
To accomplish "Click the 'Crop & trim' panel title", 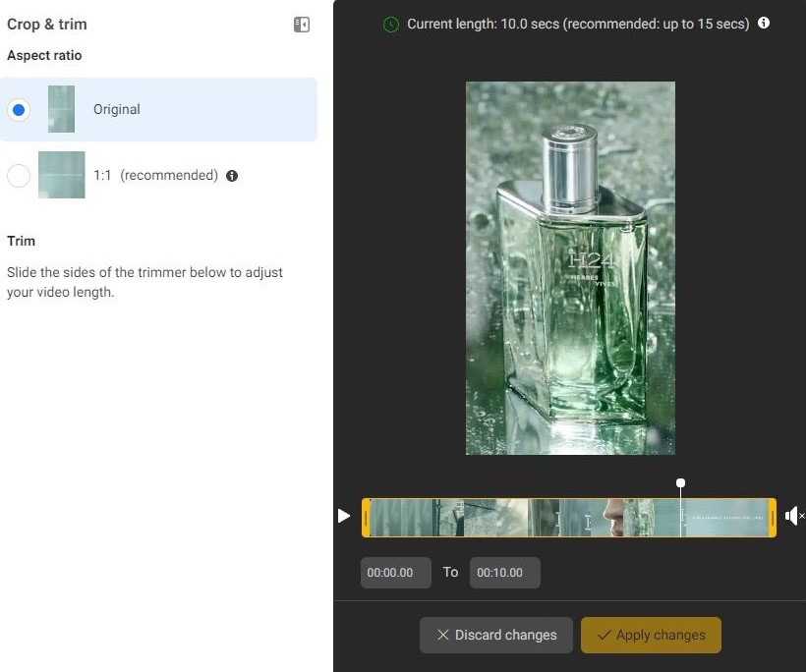I will [47, 25].
